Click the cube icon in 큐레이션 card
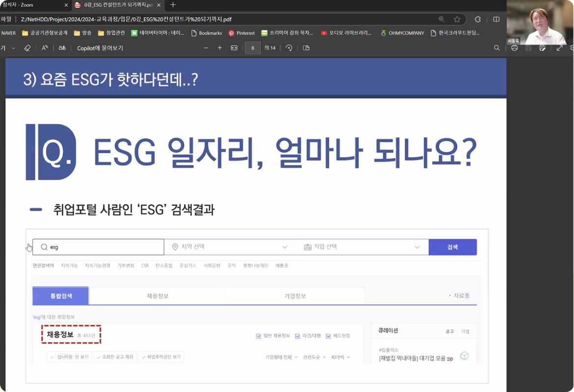The height and width of the screenshot is (392, 574). tap(464, 355)
